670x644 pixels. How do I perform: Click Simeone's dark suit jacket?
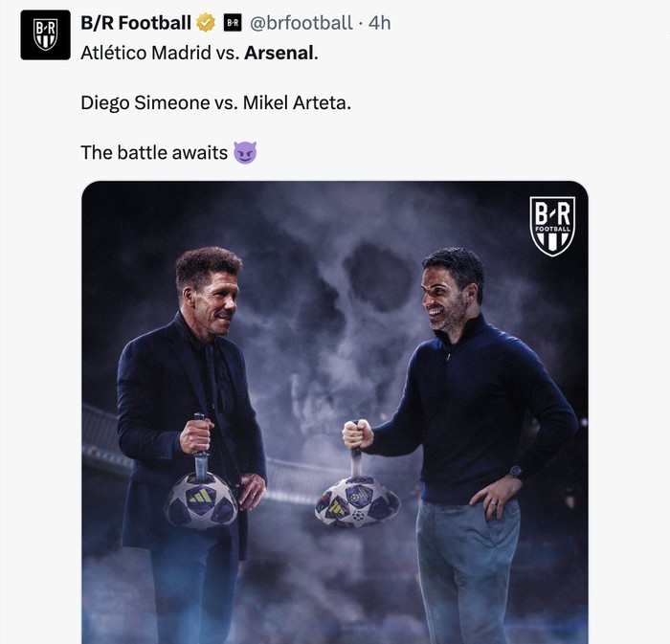point(153,402)
